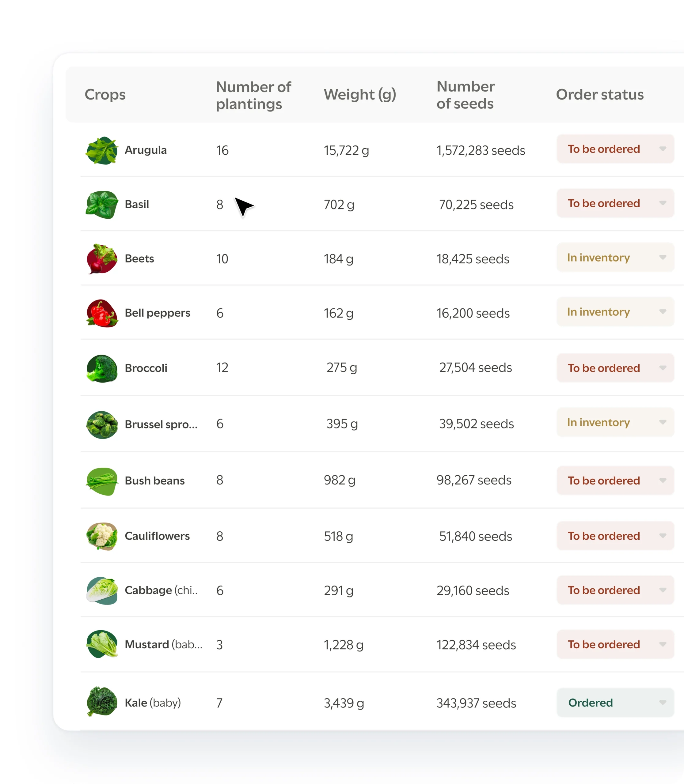Select the Broccoli crop icon
Viewport: 684px width, 784px height.
click(x=101, y=368)
